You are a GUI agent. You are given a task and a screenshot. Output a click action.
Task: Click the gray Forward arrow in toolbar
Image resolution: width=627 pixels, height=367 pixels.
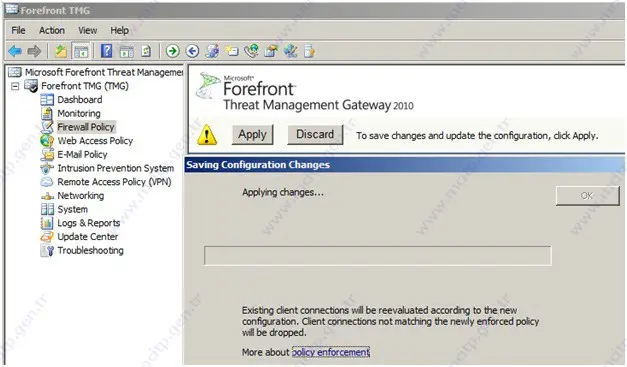coord(34,51)
